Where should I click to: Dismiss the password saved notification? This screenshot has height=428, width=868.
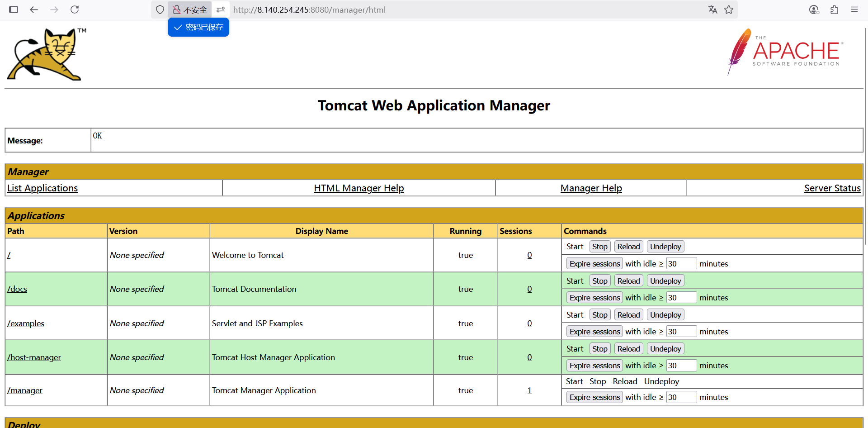click(x=198, y=27)
